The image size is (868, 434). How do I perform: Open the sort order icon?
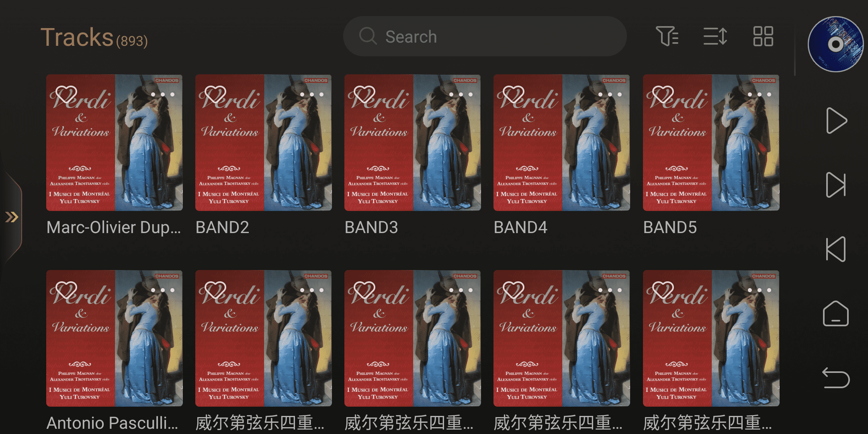pos(715,36)
